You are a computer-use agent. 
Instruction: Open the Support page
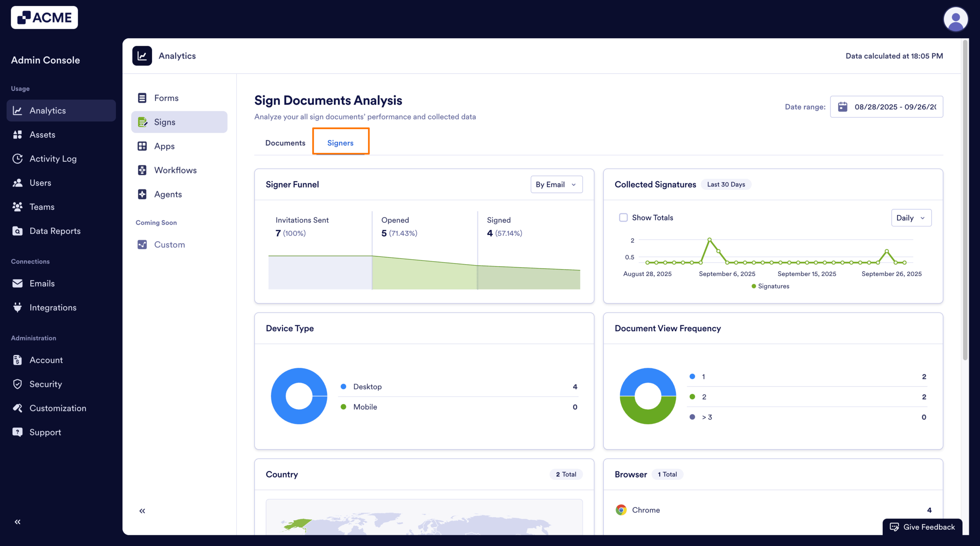45,432
